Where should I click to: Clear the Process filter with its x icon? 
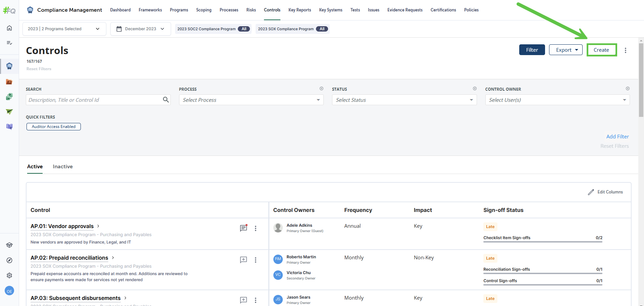321,89
